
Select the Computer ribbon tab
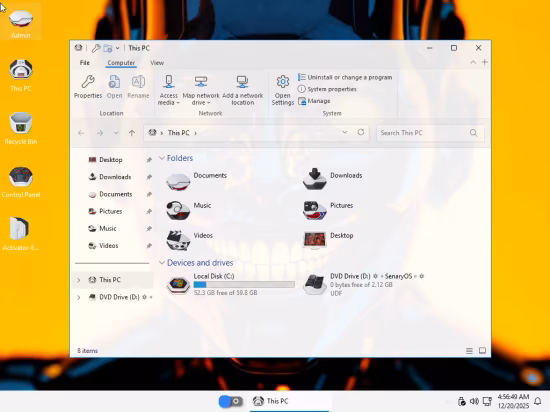pyautogui.click(x=121, y=63)
